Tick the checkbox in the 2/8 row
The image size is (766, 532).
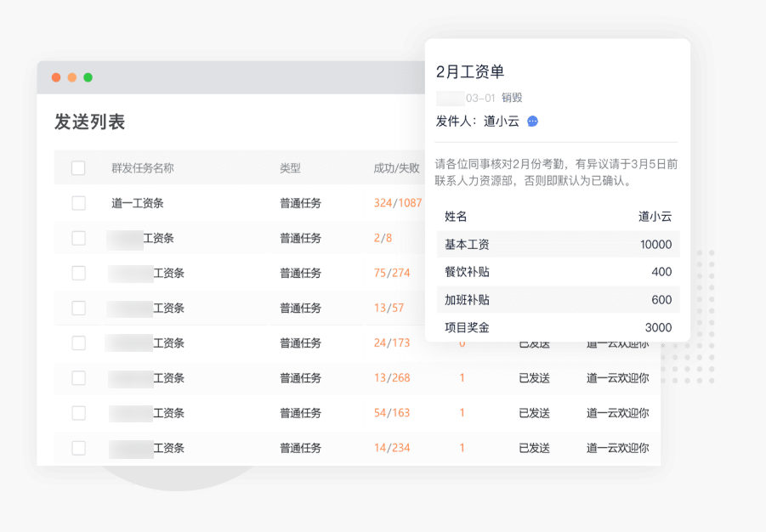tap(78, 238)
